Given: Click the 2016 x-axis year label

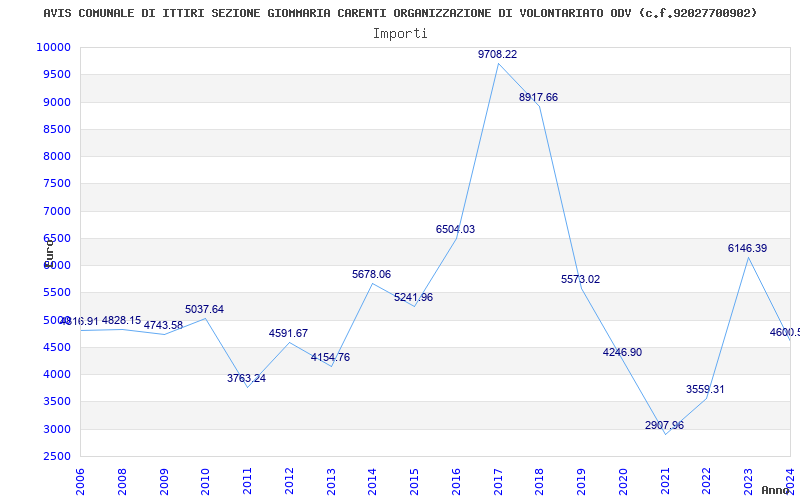Looking at the screenshot, I should click(456, 482).
